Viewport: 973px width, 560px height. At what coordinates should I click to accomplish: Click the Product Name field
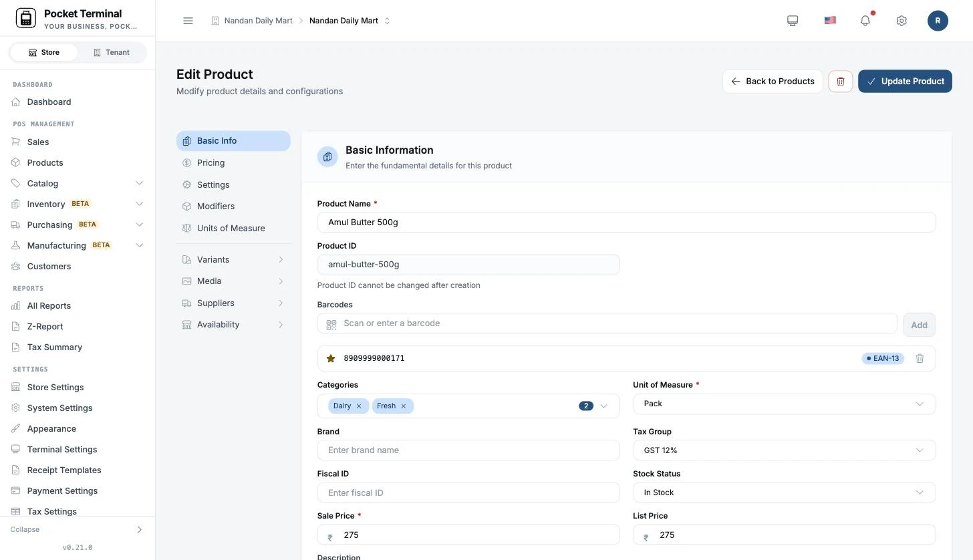tap(626, 223)
